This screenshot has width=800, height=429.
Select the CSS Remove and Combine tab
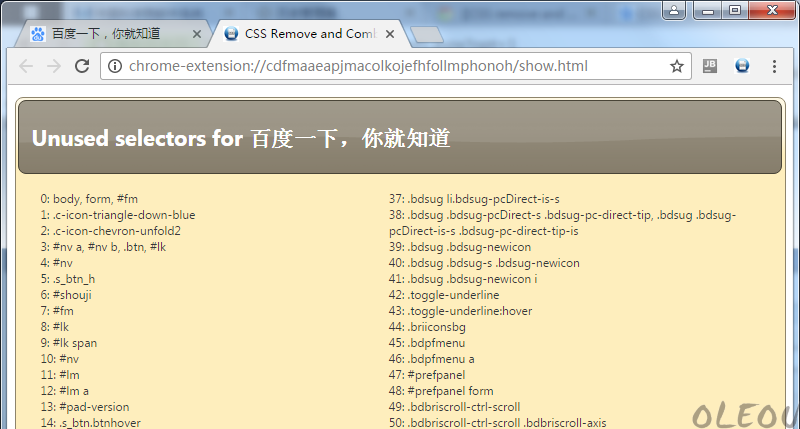311,34
